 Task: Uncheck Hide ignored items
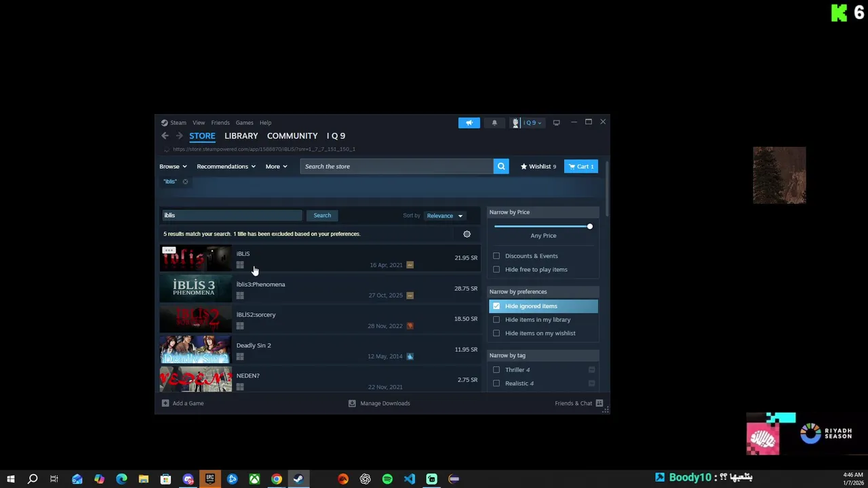click(496, 306)
